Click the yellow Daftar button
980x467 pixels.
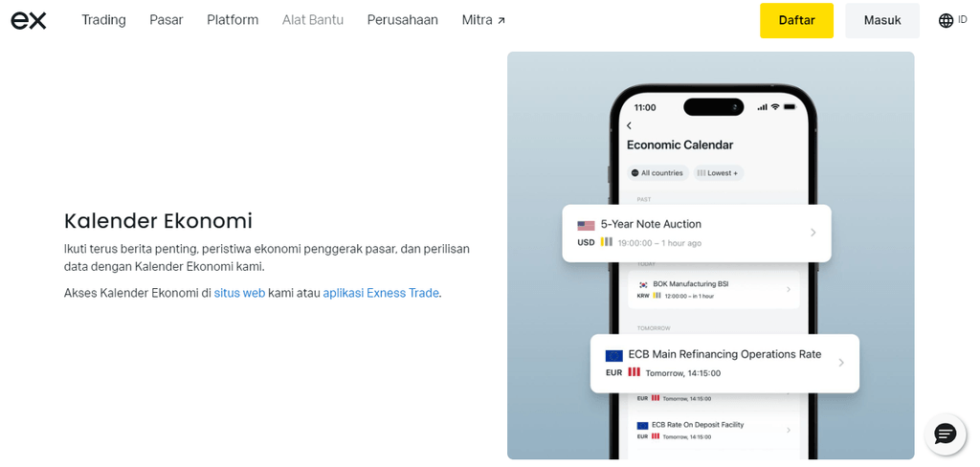[x=796, y=20]
